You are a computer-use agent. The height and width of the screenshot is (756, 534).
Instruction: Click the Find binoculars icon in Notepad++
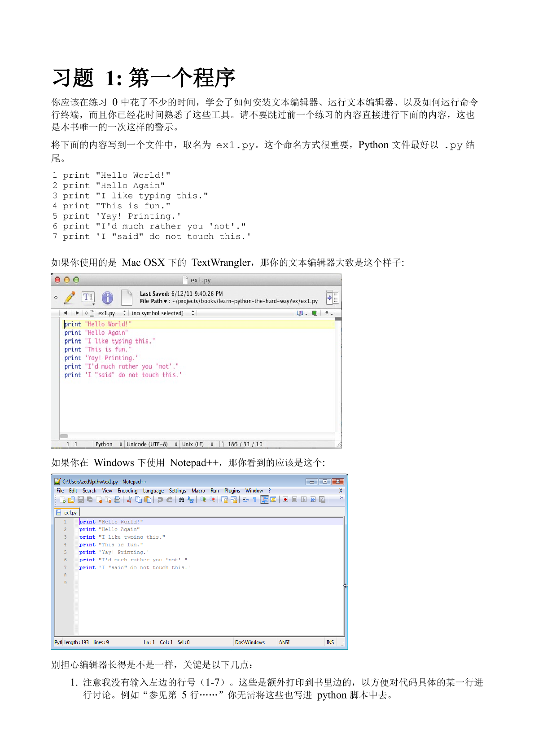[x=181, y=499]
